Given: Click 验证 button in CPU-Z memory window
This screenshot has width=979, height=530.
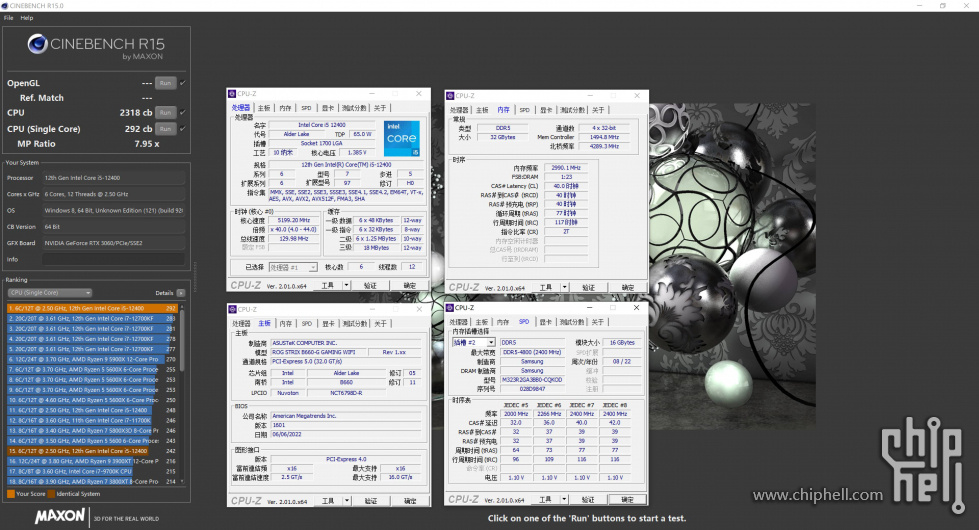Looking at the screenshot, I should [x=588, y=287].
